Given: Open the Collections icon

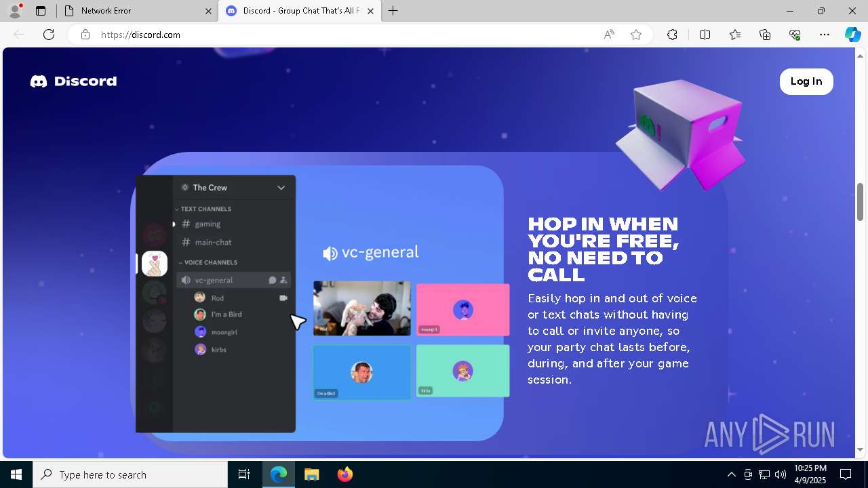Looking at the screenshot, I should tap(765, 35).
